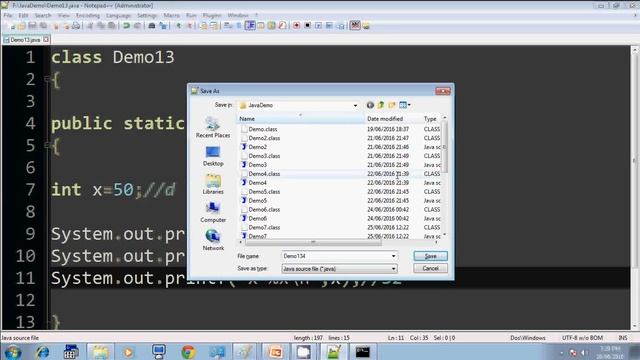Viewport: 640px width, 360px height.
Task: Click the green Undo arrow icon
Action: point(126,26)
